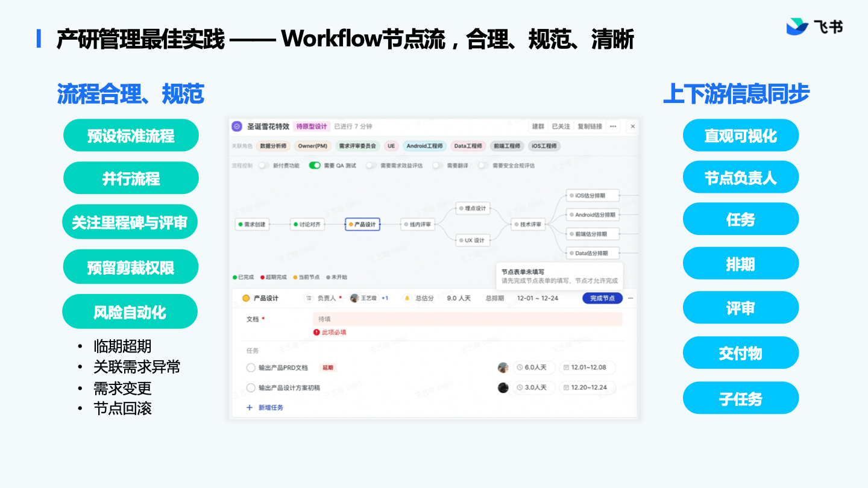Click the iOS估分排期 workflow node

[593, 195]
